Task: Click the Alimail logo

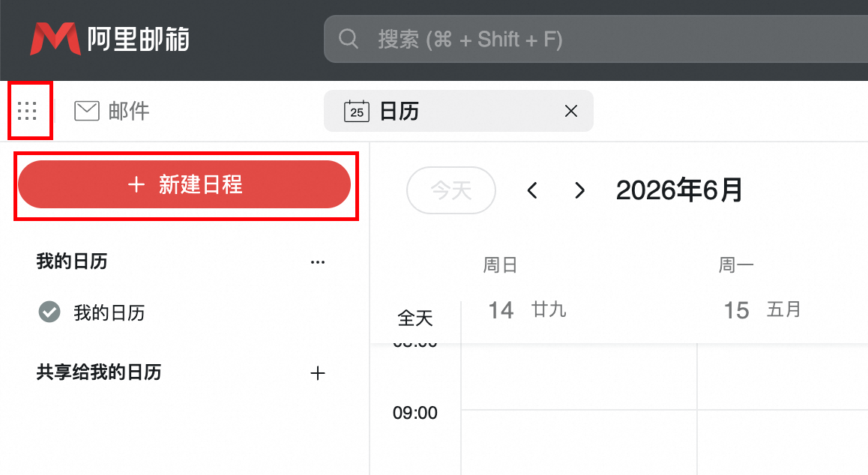Action: point(109,39)
